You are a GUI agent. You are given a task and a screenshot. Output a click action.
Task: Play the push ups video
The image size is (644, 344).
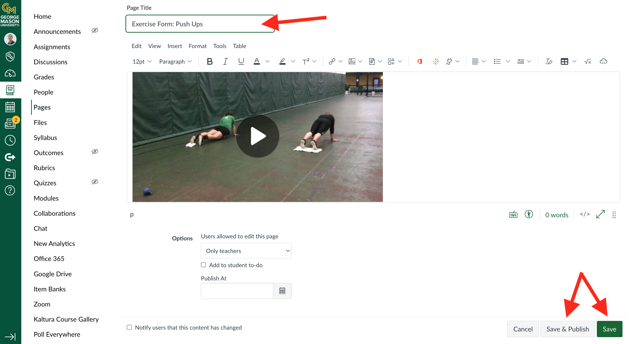[257, 136]
